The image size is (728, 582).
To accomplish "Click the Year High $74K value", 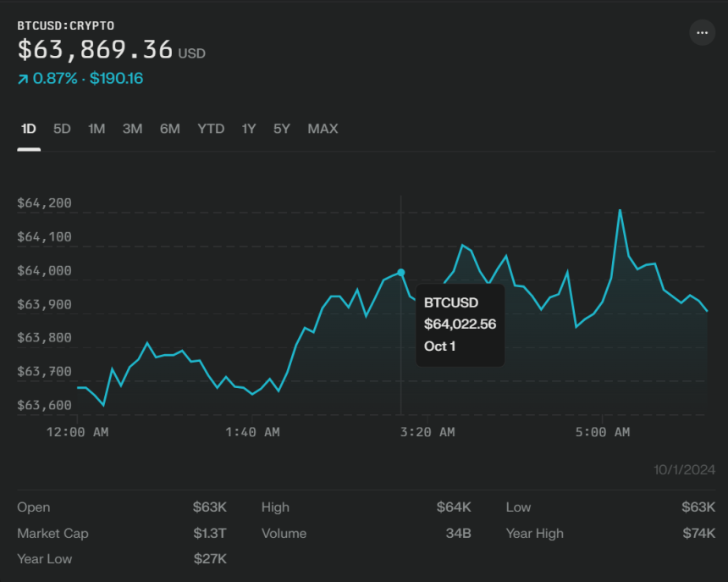I will [699, 534].
